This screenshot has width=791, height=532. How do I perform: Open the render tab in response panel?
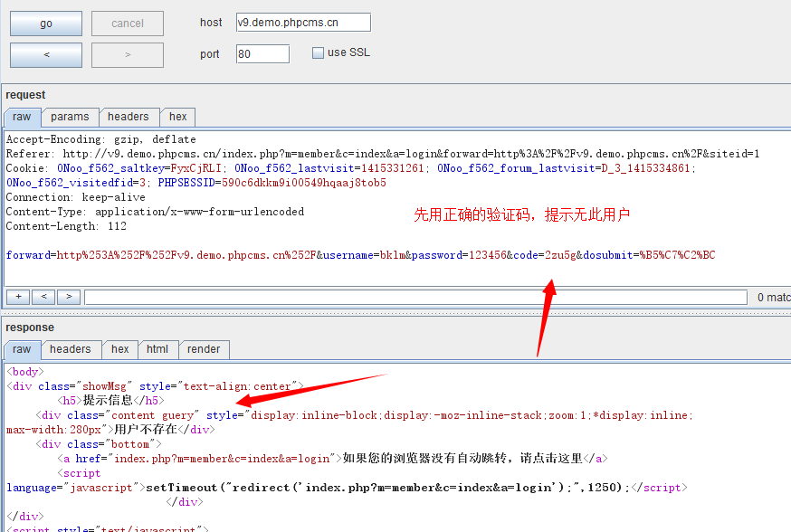[x=204, y=349]
